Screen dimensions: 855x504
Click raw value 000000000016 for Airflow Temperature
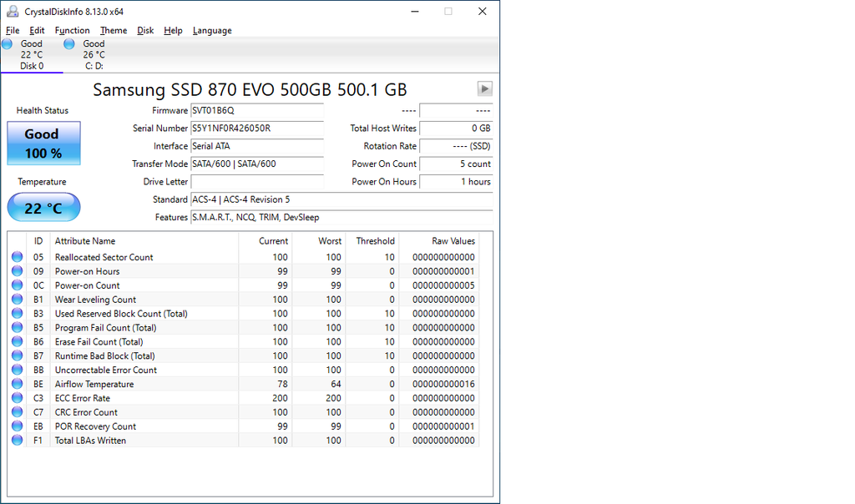click(x=443, y=384)
